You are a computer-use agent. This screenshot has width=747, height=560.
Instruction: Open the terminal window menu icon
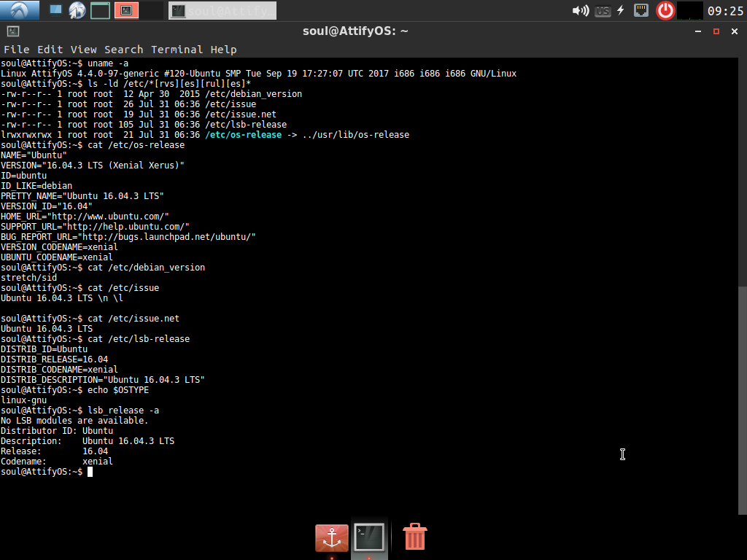13,31
